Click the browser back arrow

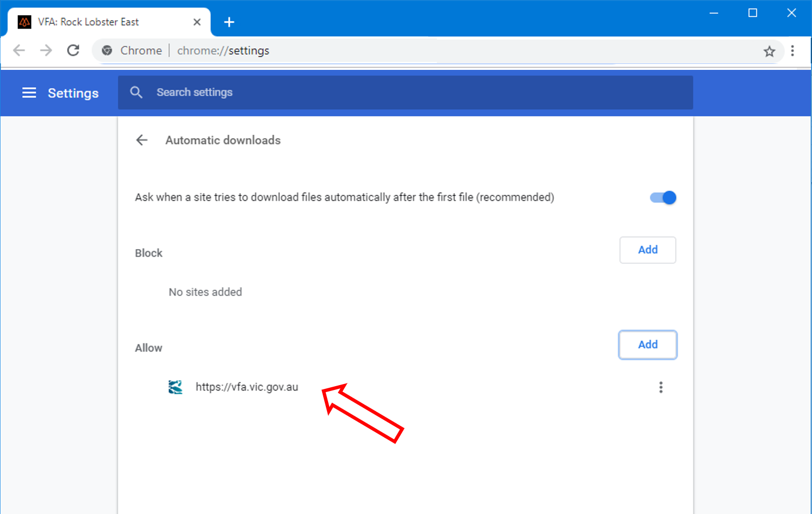[x=19, y=50]
